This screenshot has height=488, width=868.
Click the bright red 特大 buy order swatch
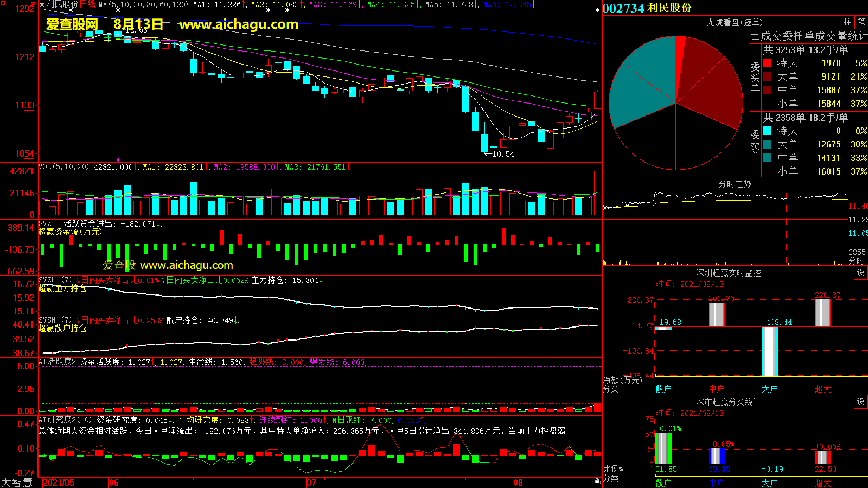[767, 63]
